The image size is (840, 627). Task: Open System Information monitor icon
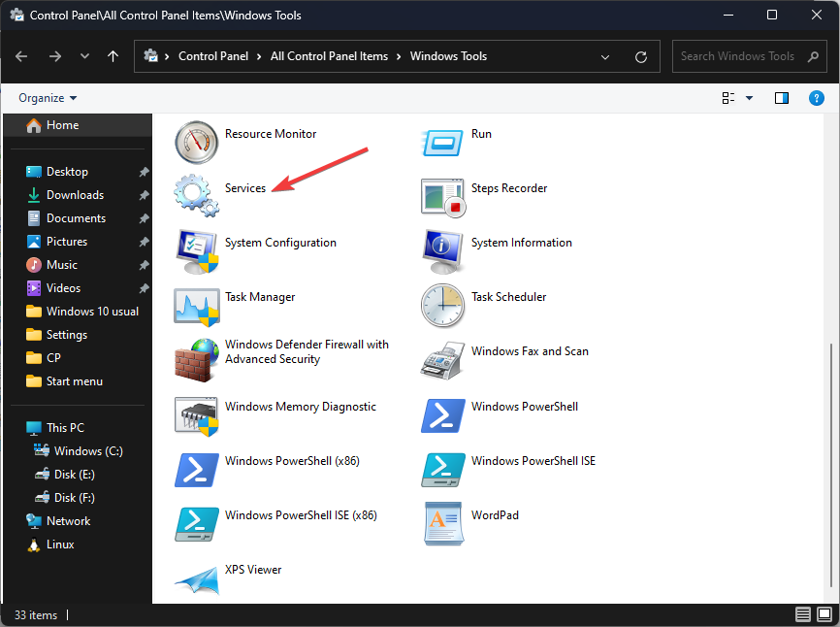(x=442, y=252)
